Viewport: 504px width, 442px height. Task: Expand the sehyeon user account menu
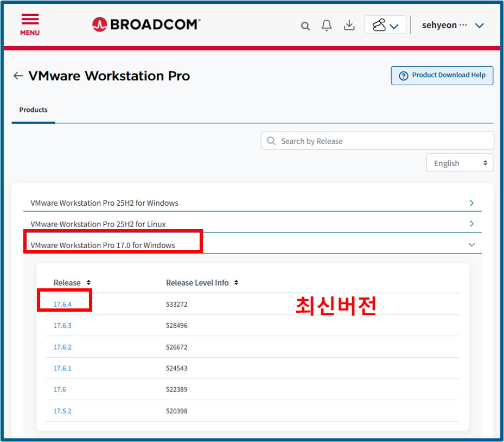coord(453,25)
